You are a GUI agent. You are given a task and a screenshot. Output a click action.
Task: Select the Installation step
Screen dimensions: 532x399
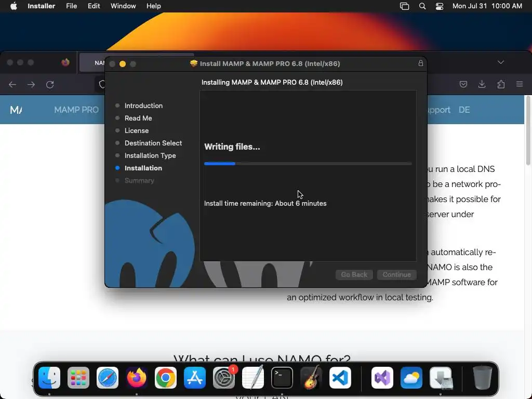(143, 168)
